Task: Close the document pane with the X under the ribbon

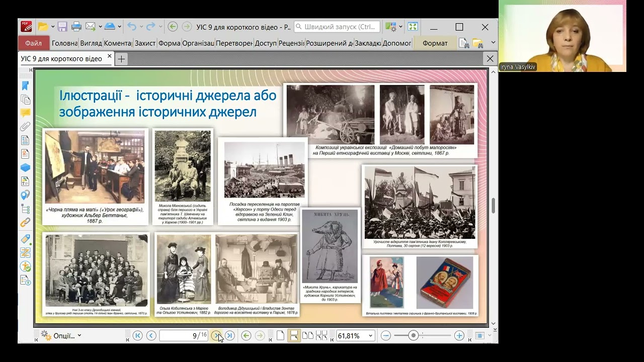Action: (x=490, y=59)
